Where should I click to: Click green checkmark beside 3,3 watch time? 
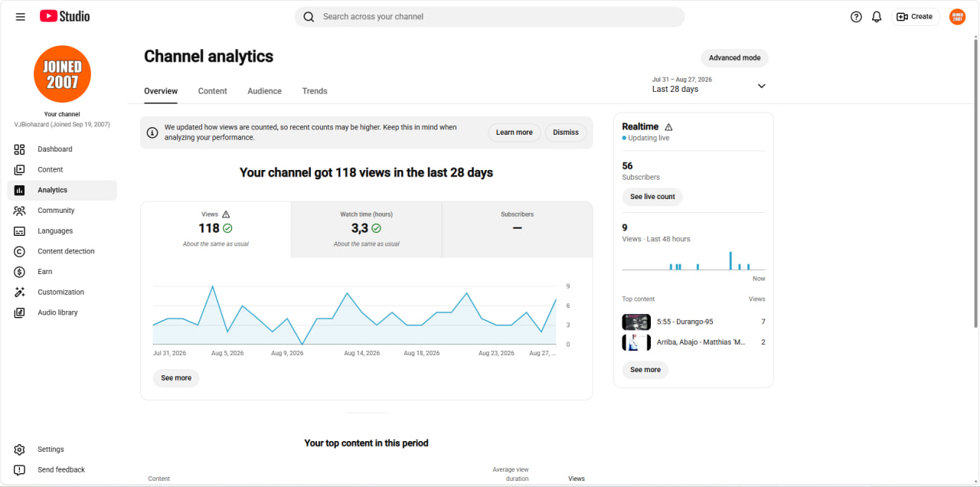[376, 228]
